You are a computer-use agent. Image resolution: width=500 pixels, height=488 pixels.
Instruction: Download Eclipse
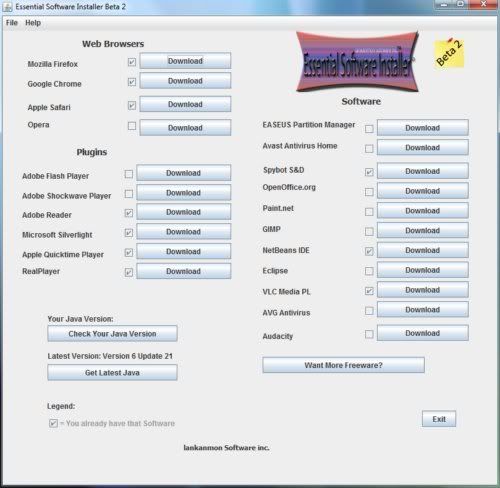click(423, 270)
